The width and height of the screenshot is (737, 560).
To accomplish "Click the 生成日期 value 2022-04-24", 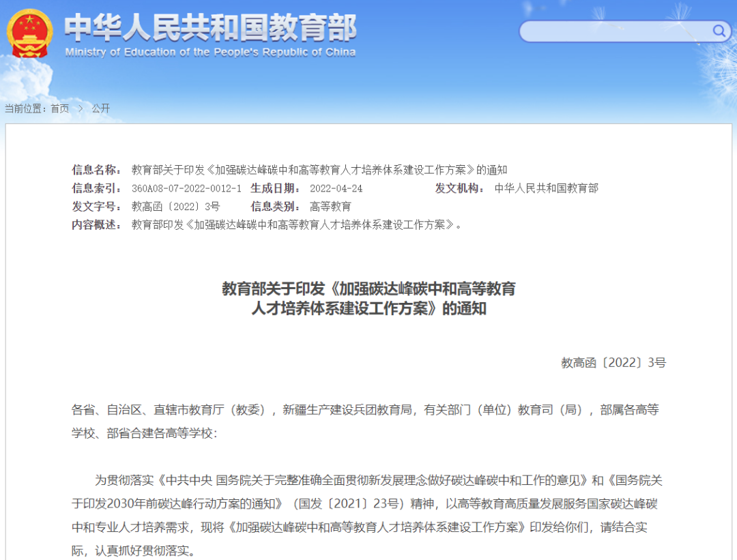I will (336, 188).
